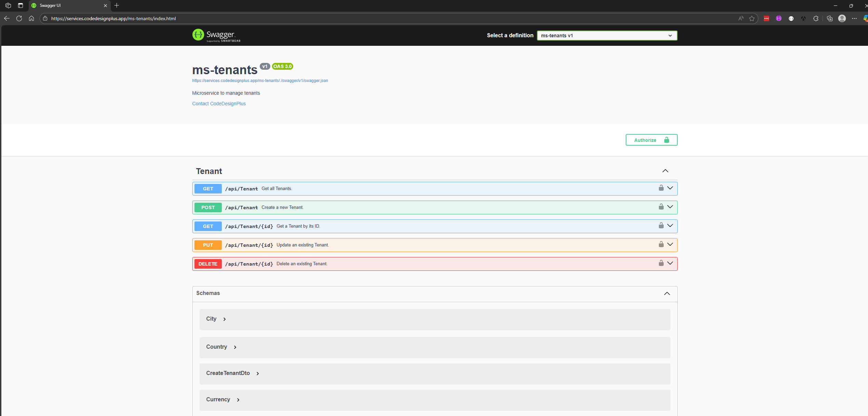The image size is (868, 416).
Task: Expand Get all Tenants endpoint with its chevron
Action: tap(670, 188)
